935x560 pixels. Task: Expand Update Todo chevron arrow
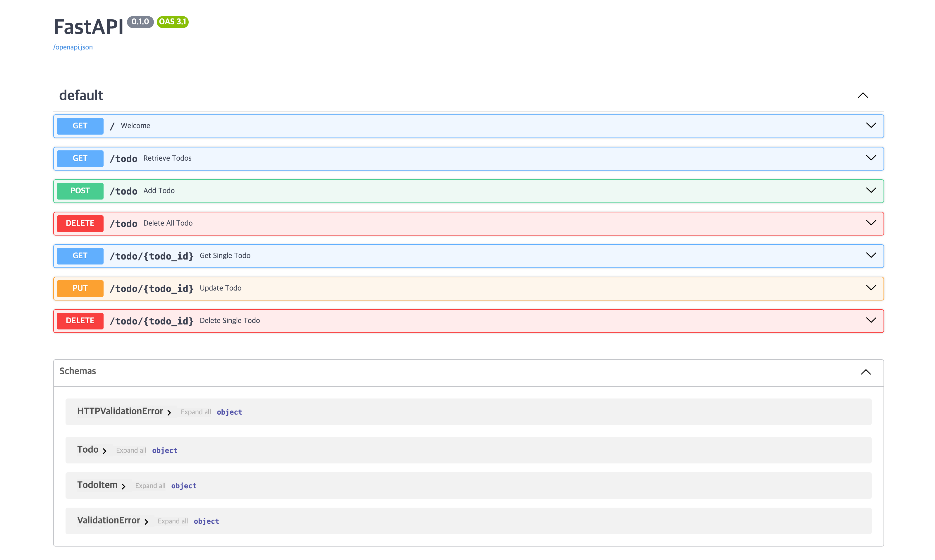pos(870,288)
